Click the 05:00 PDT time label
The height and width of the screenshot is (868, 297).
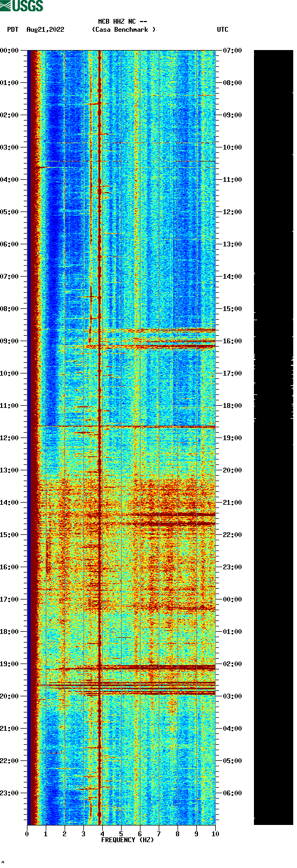coord(9,212)
